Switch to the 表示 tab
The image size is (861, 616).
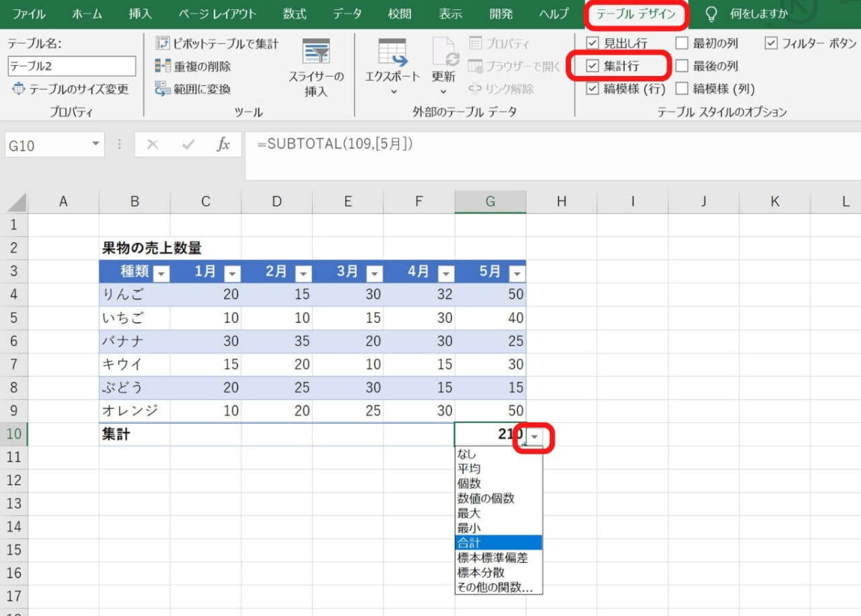coord(451,14)
